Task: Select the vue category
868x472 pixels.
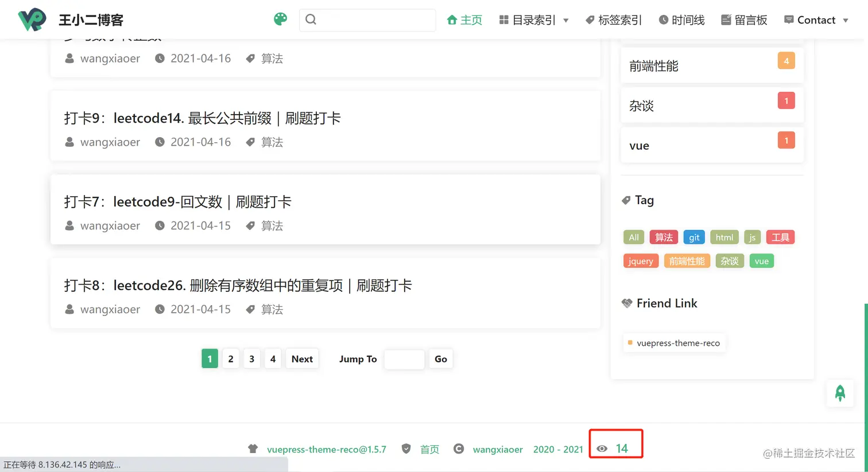Action: [x=712, y=145]
